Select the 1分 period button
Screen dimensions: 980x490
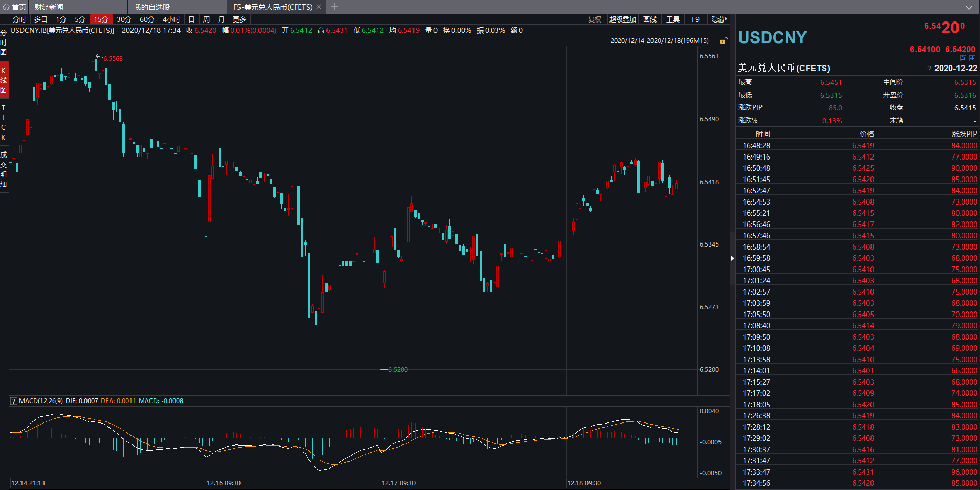(x=61, y=19)
